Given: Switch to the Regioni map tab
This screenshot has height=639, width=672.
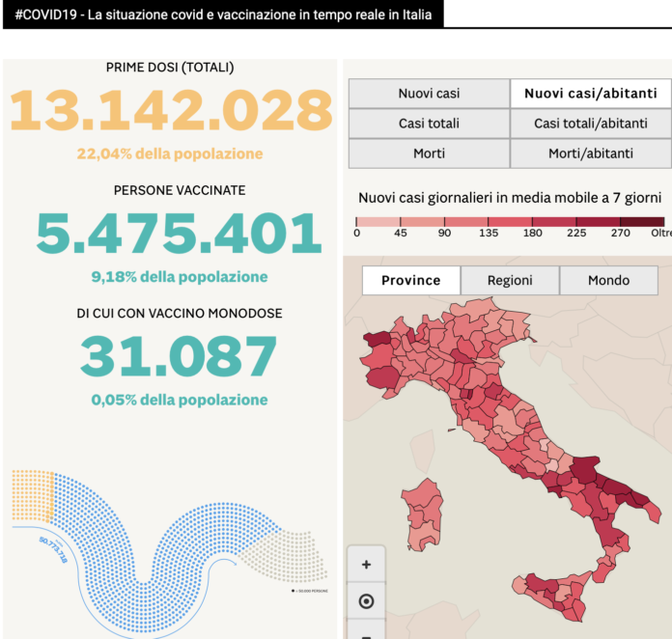Looking at the screenshot, I should pos(509,280).
